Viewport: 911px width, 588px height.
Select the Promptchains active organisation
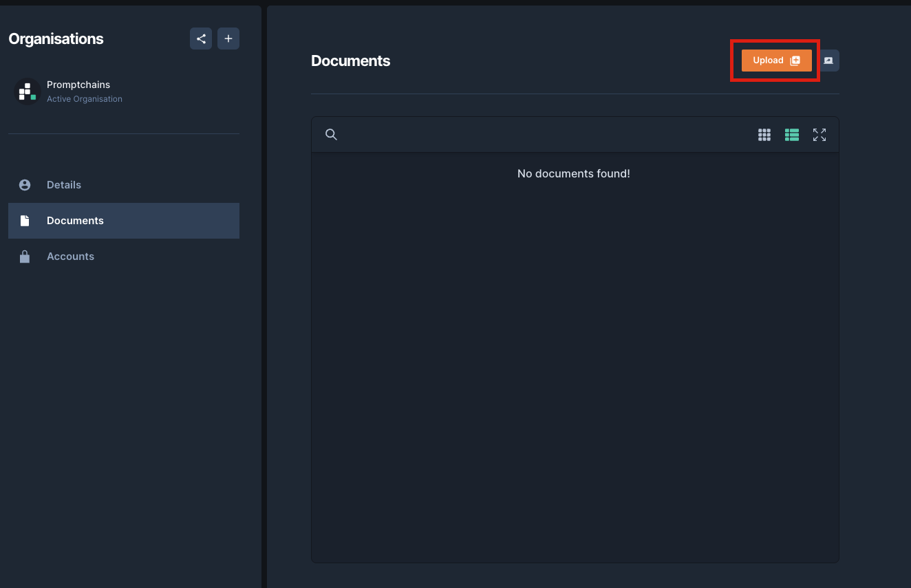[x=78, y=91]
